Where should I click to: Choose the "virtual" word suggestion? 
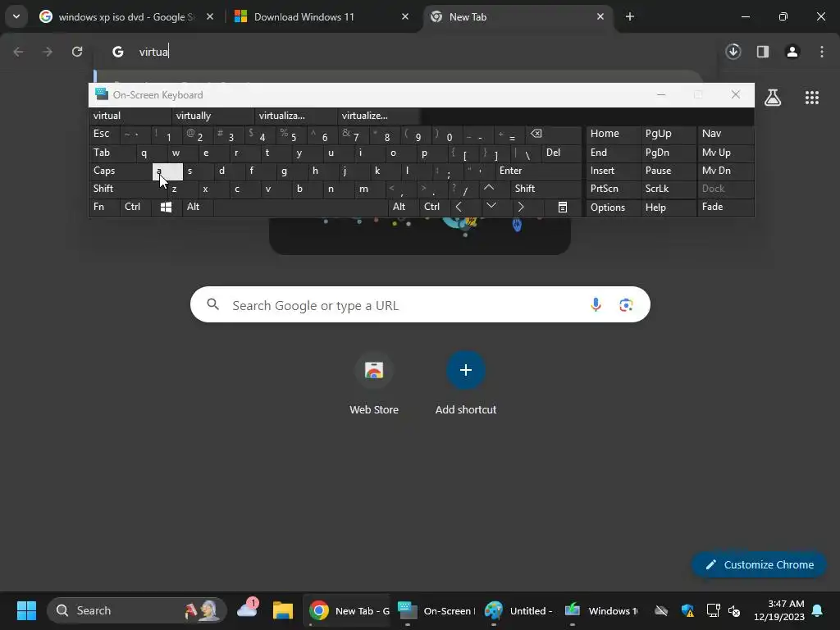click(x=130, y=116)
